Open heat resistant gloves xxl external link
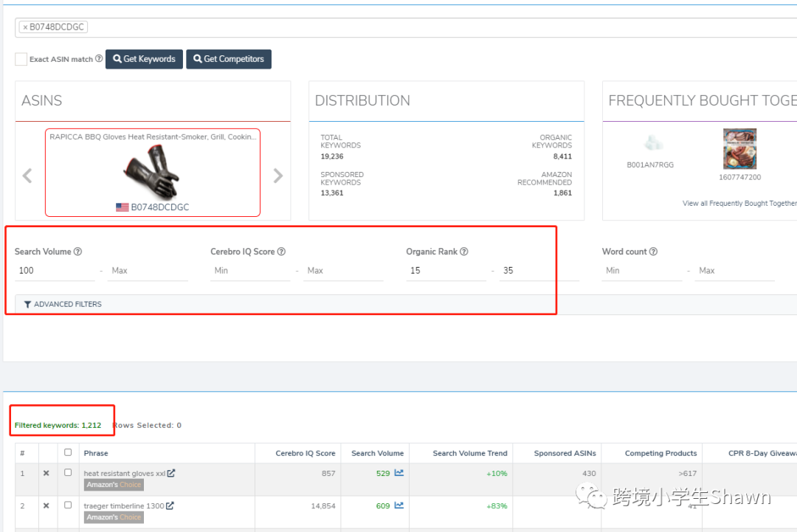The width and height of the screenshot is (797, 532). tap(171, 473)
